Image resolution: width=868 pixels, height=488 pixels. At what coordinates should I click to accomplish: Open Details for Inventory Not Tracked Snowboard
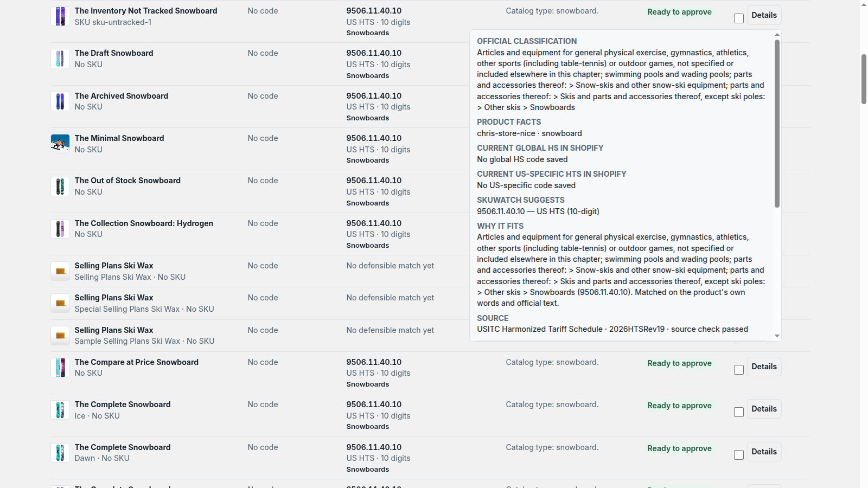[764, 15]
